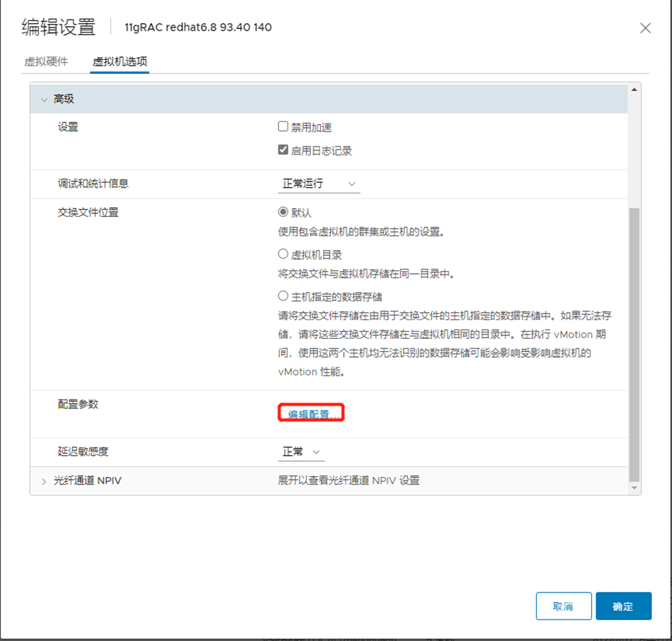672x641 pixels.
Task: Click text 展开以查看光纤通道 NPIV 设置
Action: [x=349, y=481]
